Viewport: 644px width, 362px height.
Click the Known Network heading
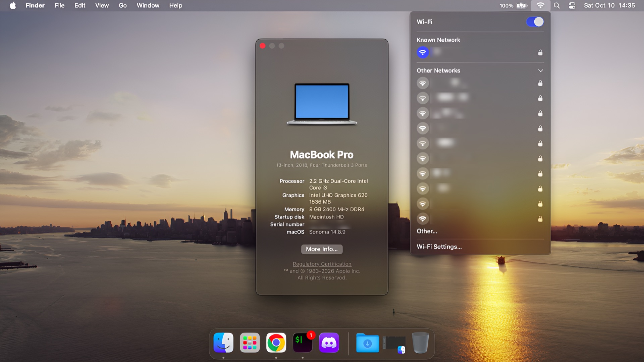(438, 40)
